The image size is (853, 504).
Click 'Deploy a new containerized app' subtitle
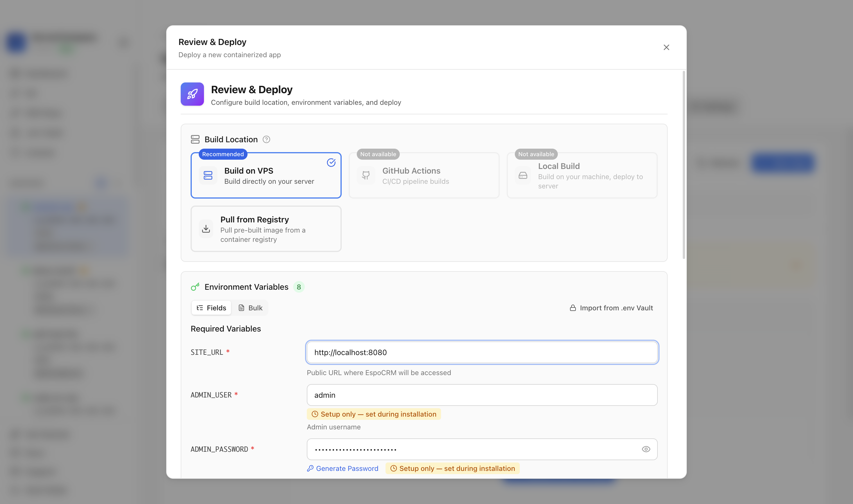[x=230, y=55]
